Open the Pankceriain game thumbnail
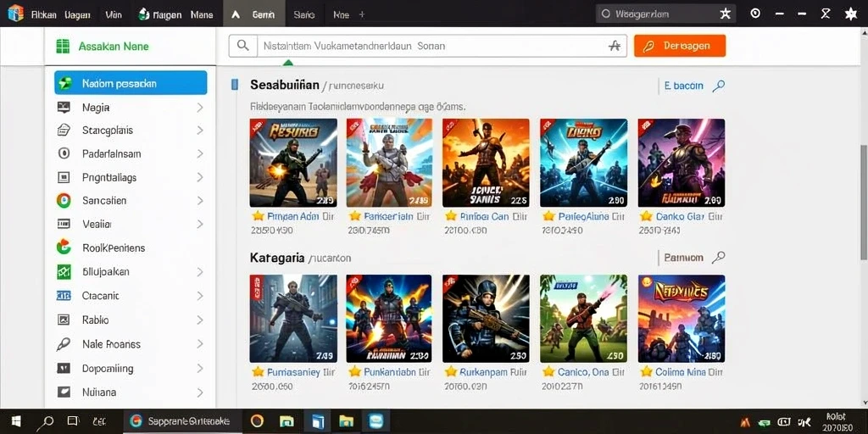Image resolution: width=868 pixels, height=434 pixels. (x=389, y=163)
